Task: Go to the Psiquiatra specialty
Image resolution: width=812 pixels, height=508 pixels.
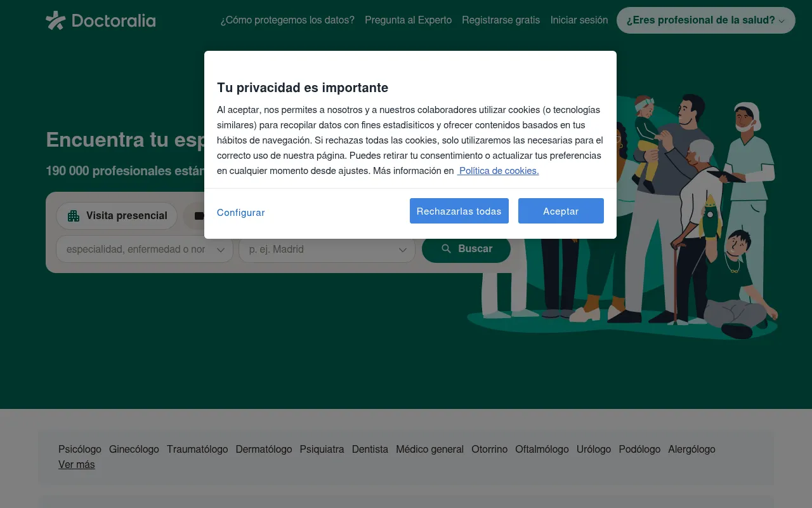Action: pyautogui.click(x=322, y=449)
